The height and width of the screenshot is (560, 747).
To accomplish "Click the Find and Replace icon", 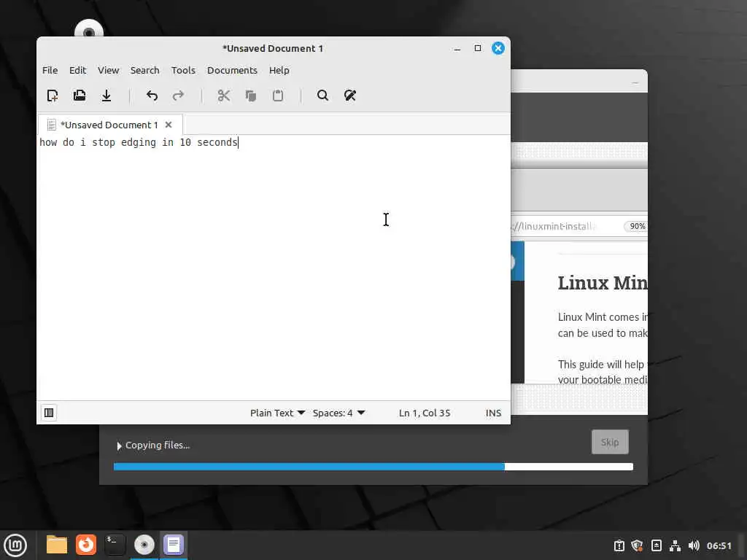I will tap(349, 96).
